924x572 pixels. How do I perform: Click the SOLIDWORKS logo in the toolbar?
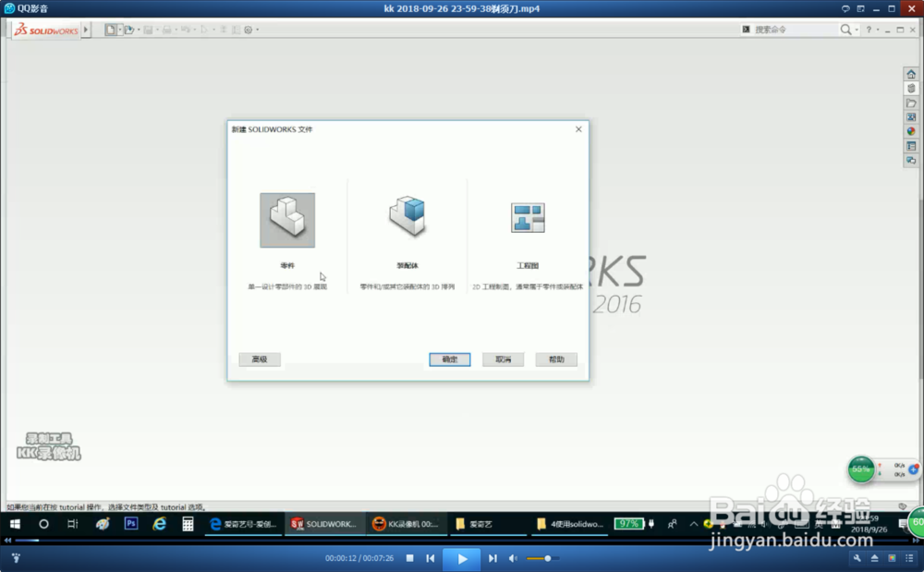[x=46, y=30]
